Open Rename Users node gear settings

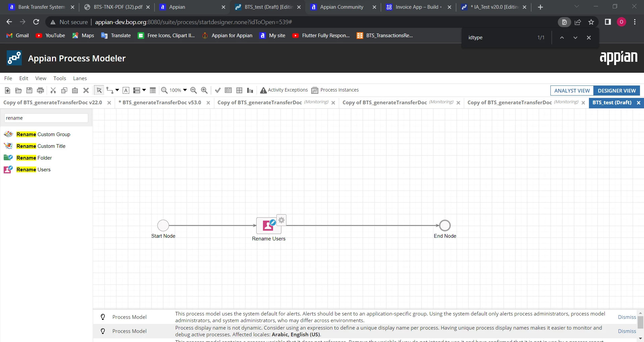pos(282,220)
